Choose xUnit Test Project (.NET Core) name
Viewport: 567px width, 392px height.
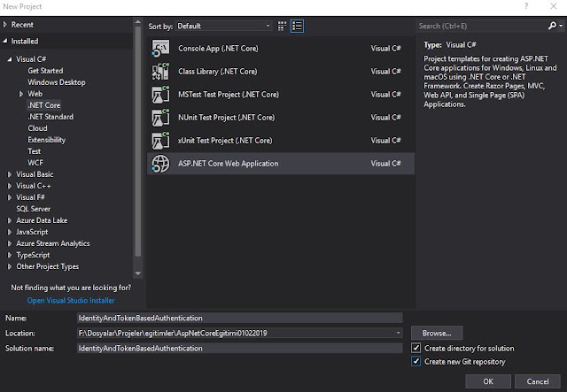point(225,141)
